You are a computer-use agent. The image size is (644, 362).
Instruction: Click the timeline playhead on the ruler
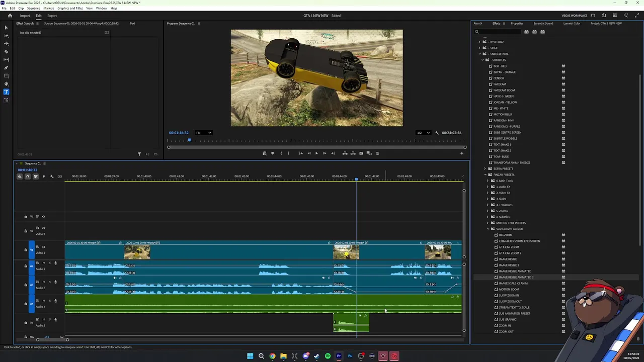356,179
